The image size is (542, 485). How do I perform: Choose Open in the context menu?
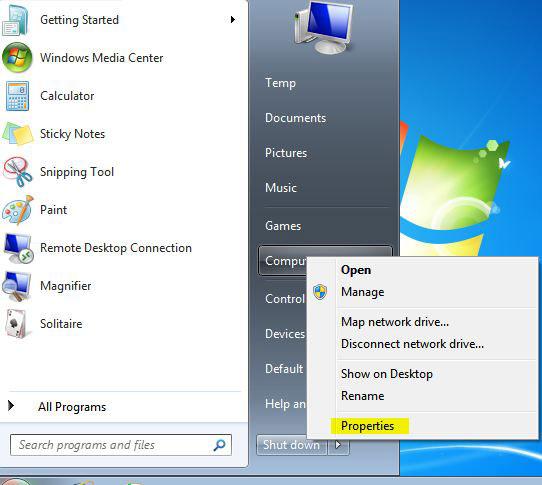tap(356, 270)
